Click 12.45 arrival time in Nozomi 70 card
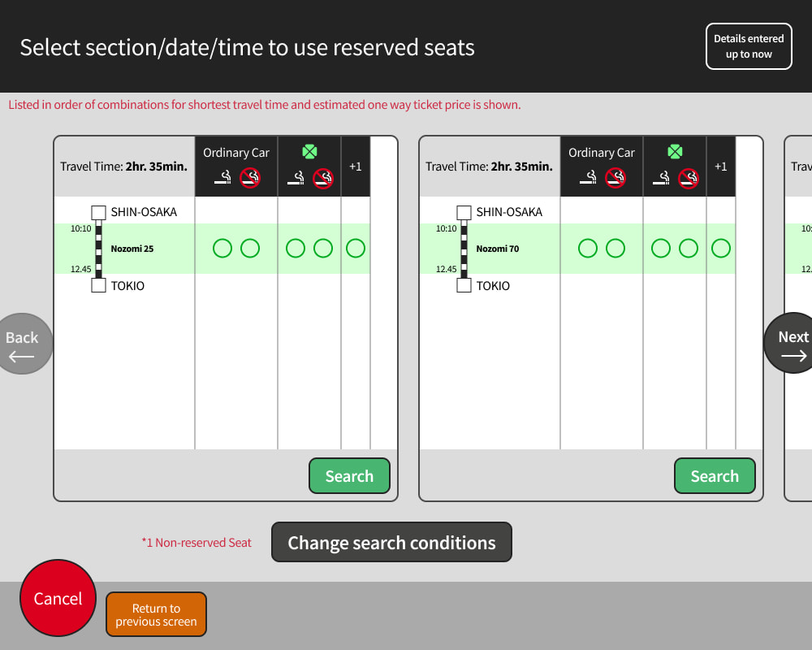The image size is (812, 650). coord(446,269)
